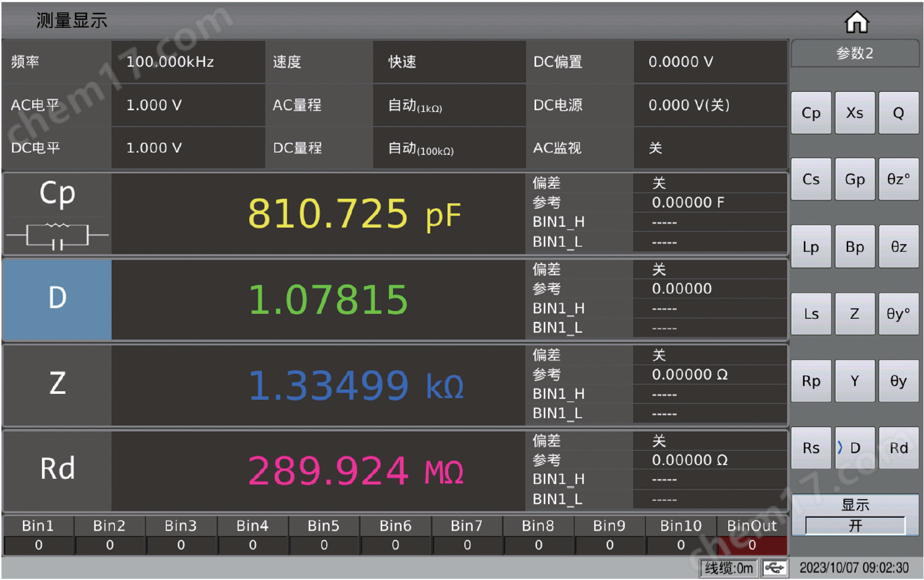
Task: Select the Cp parameter button
Action: tap(811, 113)
